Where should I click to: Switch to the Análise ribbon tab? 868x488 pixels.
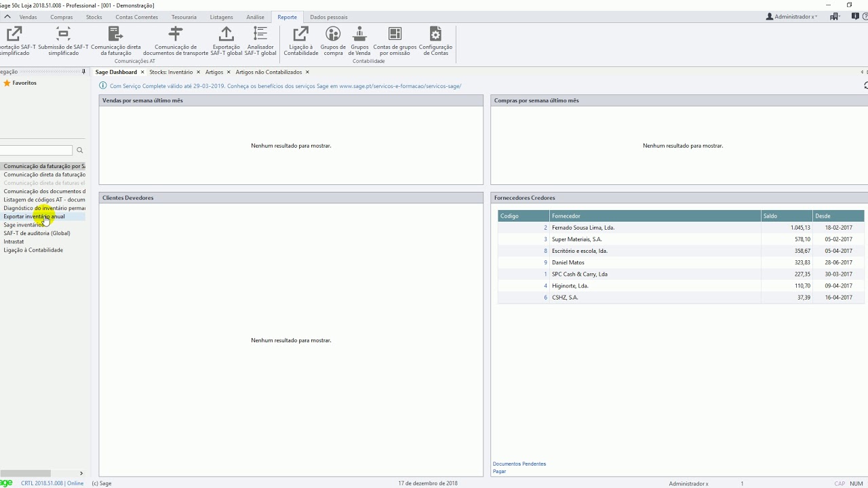(255, 17)
